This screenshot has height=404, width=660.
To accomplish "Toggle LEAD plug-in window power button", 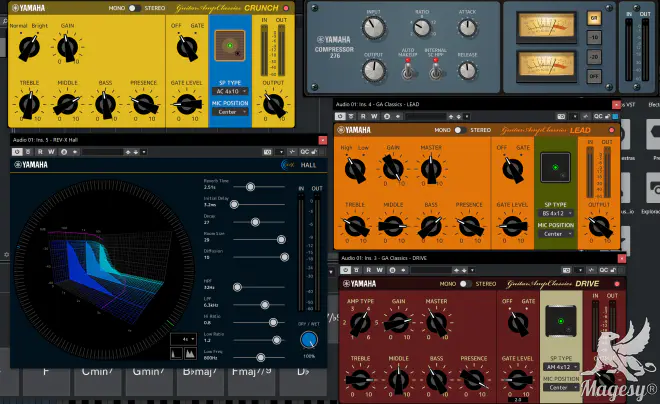I will pyautogui.click(x=340, y=116).
